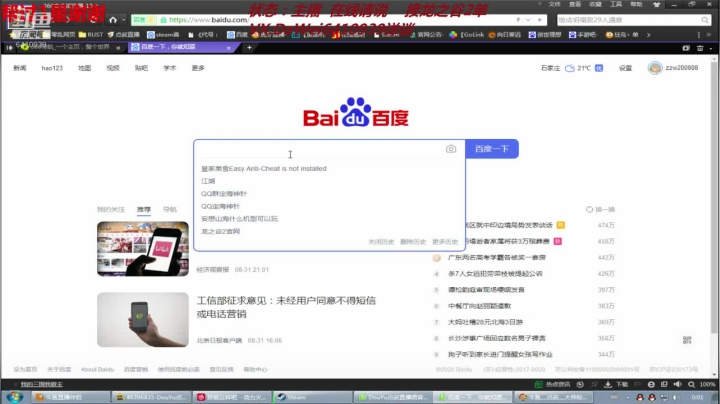Expand the bookmarks overflow chevron

click(x=648, y=34)
